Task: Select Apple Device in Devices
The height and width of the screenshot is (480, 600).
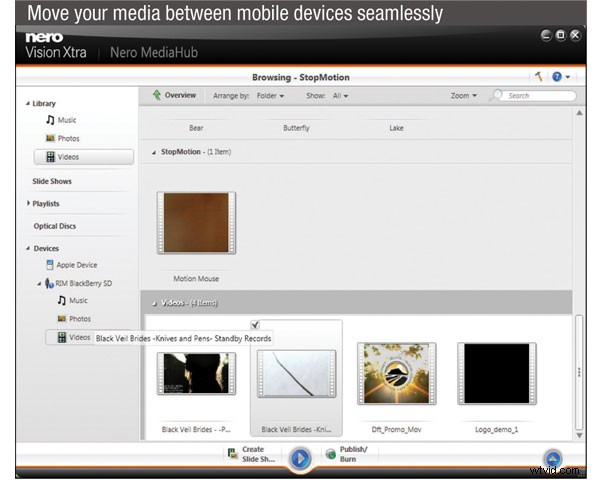Action: coord(77,265)
